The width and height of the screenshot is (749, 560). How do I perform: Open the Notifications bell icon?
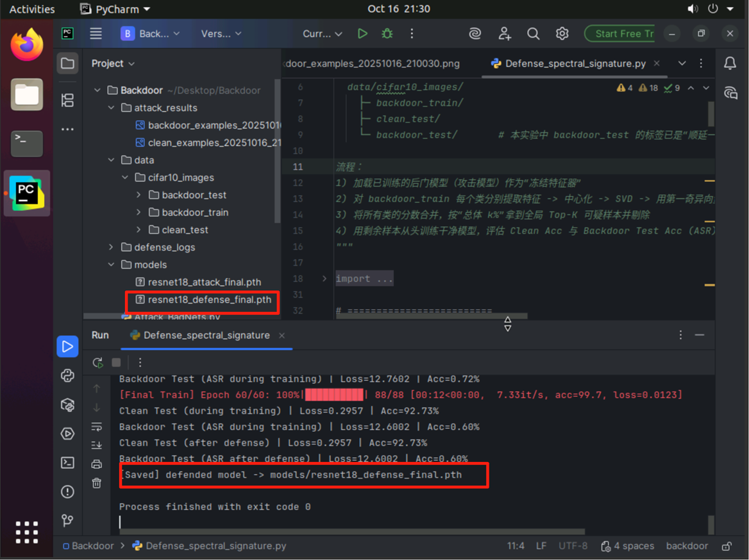pos(730,63)
